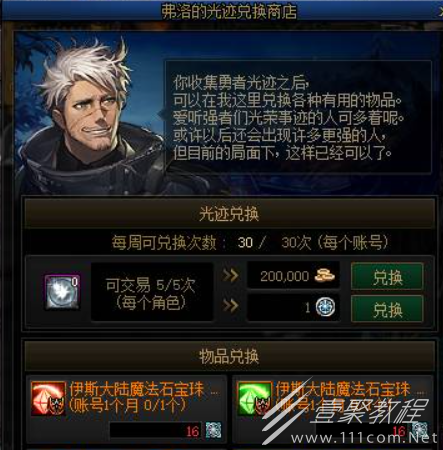Click the 物品兑换 section header
Image resolution: width=443 pixels, height=450 pixels.
(x=229, y=356)
